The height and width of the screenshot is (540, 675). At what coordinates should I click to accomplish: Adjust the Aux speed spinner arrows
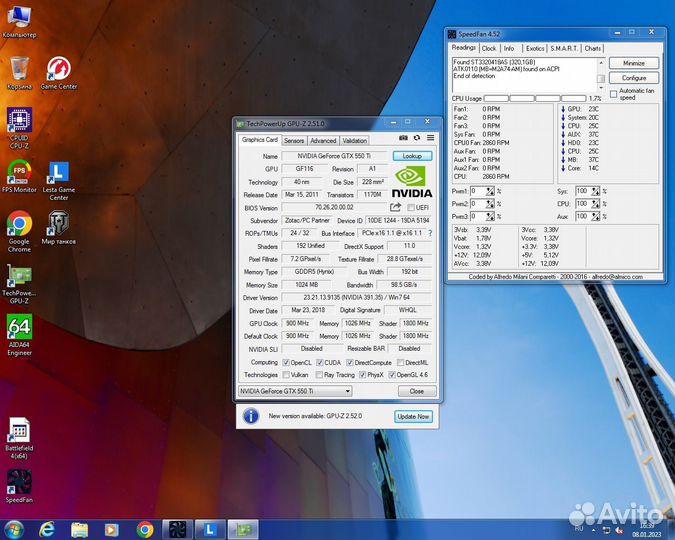point(595,216)
